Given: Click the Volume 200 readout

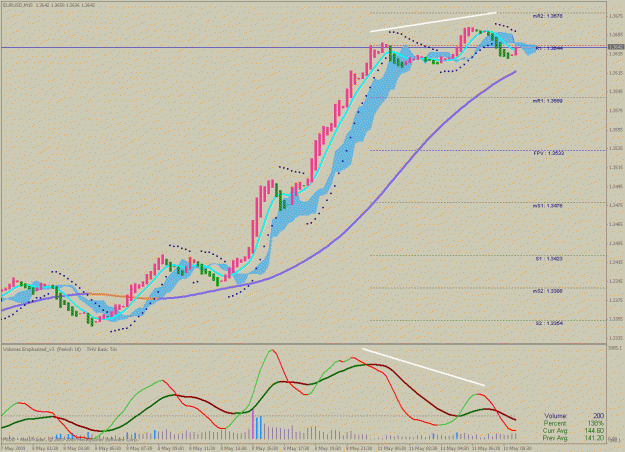Looking at the screenshot, I should click(574, 416).
